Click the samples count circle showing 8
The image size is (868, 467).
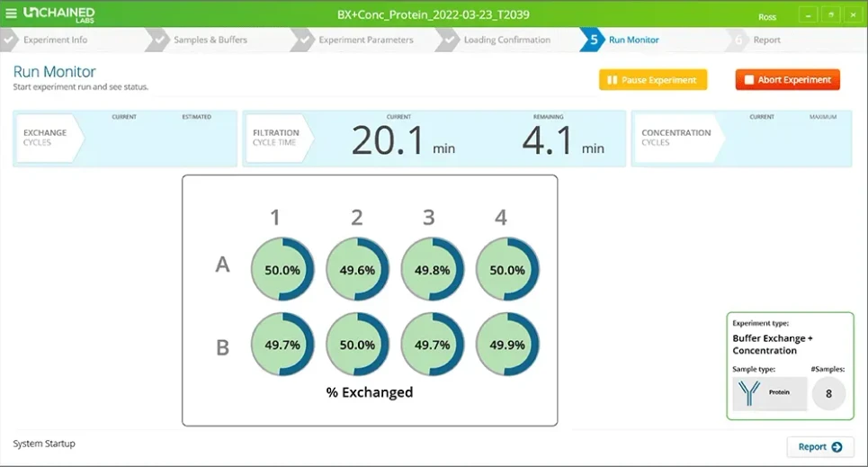828,393
